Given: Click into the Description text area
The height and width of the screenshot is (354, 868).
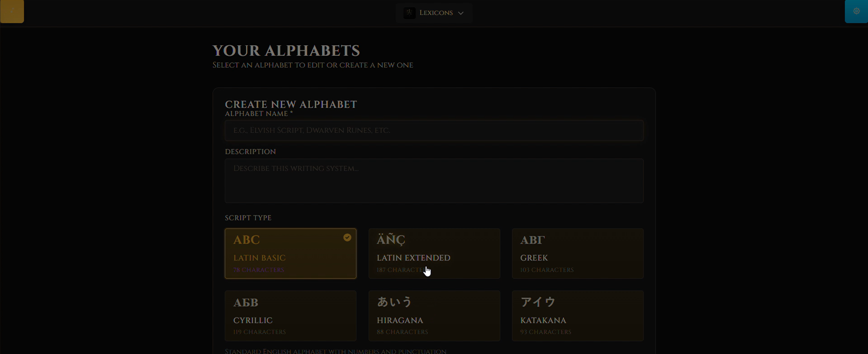Looking at the screenshot, I should click(434, 181).
